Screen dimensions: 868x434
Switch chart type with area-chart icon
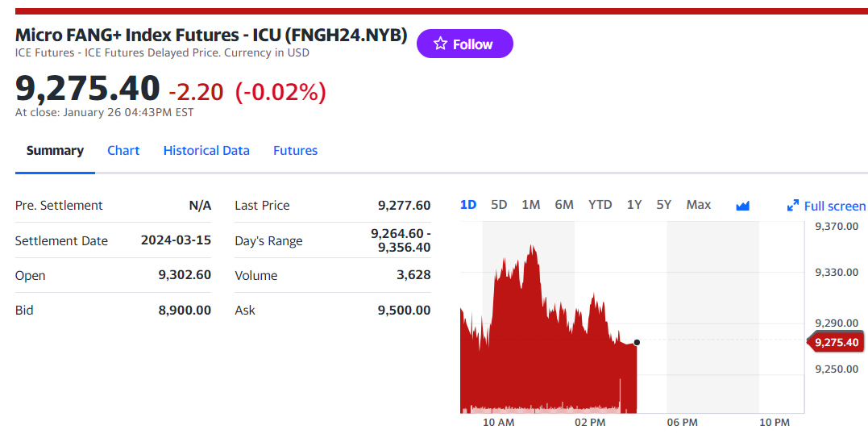742,206
